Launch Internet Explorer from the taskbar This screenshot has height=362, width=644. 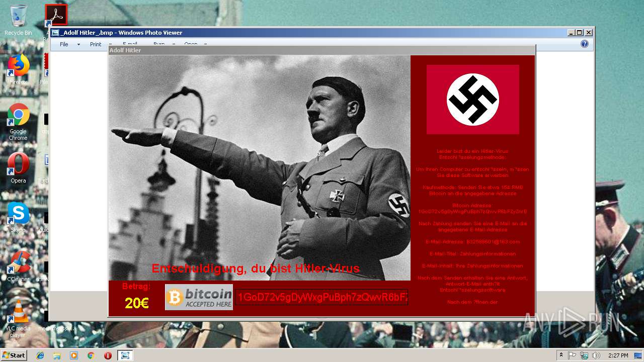tap(40, 355)
